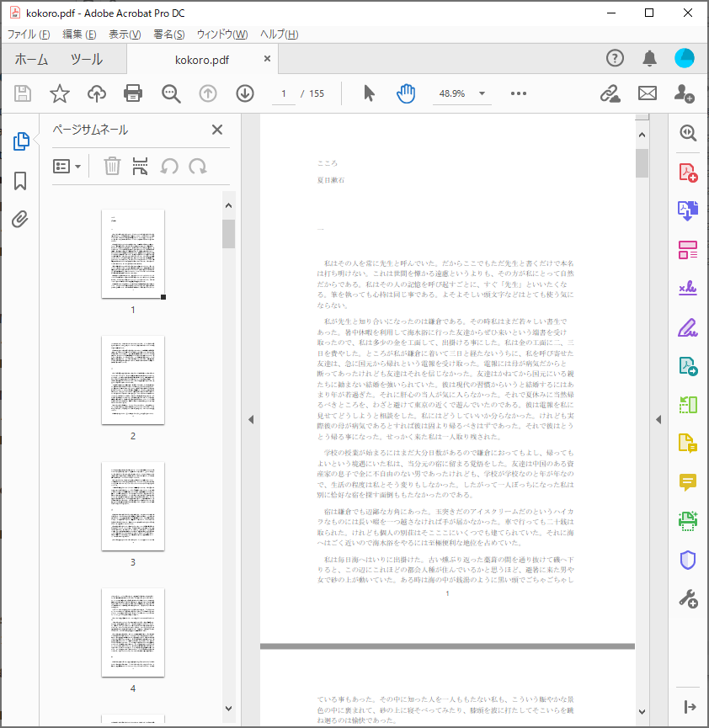
Task: Click the Save file icon
Action: coord(22,93)
